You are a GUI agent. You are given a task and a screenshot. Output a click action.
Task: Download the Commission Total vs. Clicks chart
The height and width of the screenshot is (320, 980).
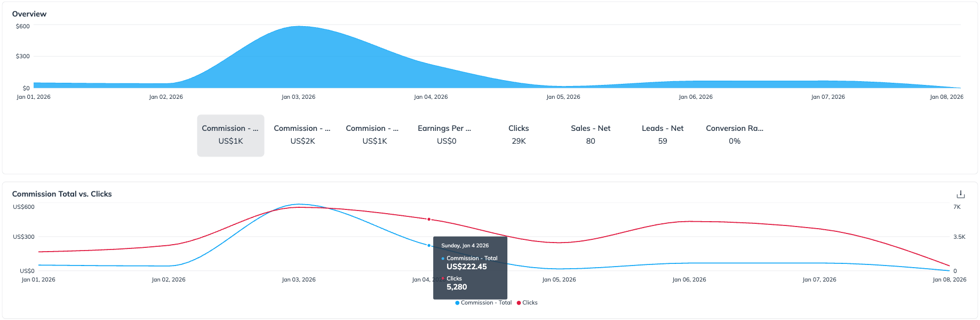click(x=960, y=194)
